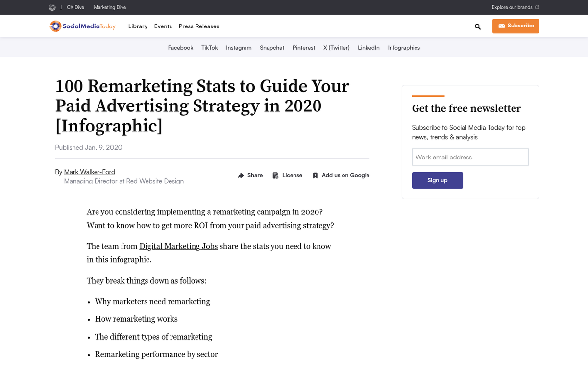The image size is (588, 368).
Task: Click the Work email address field
Action: (x=470, y=157)
